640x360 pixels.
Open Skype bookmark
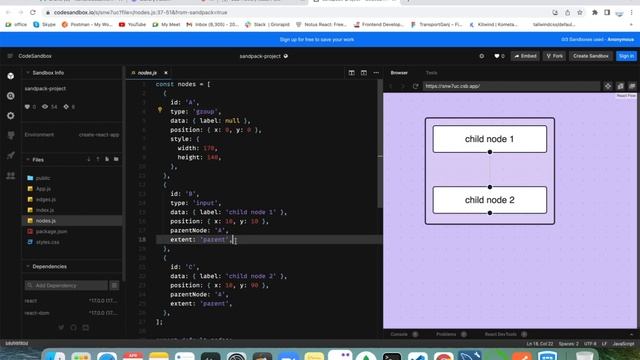pos(44,24)
